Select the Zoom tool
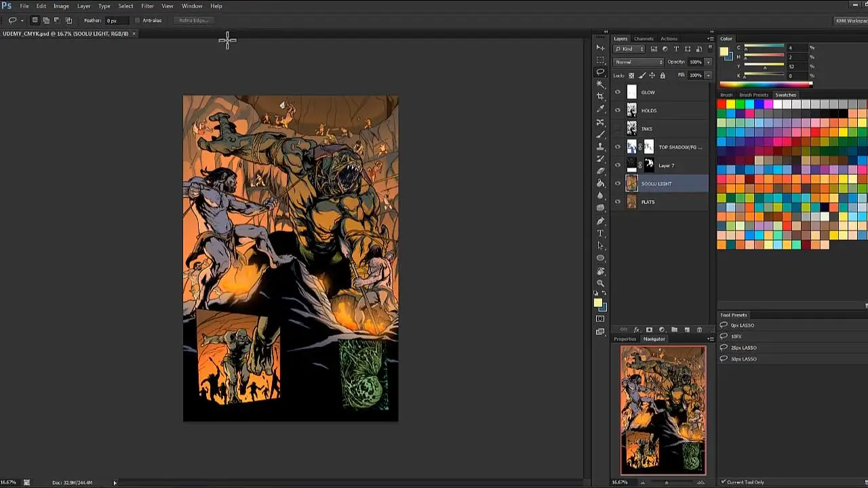This screenshot has height=488, width=868. pyautogui.click(x=600, y=283)
